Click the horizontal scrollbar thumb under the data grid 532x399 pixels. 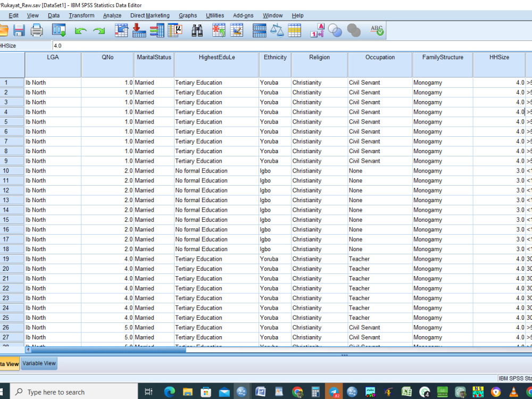tap(109, 350)
